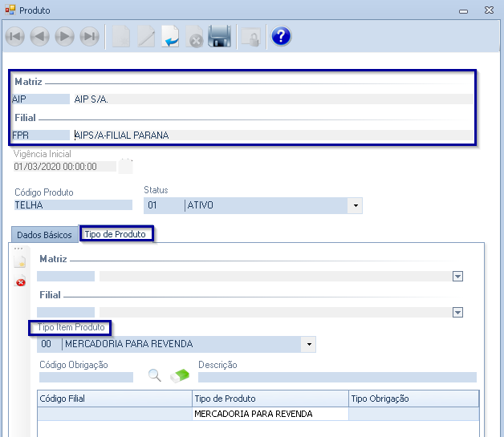Switch to the Dados Básicos tab
504x437 pixels.
(x=44, y=235)
